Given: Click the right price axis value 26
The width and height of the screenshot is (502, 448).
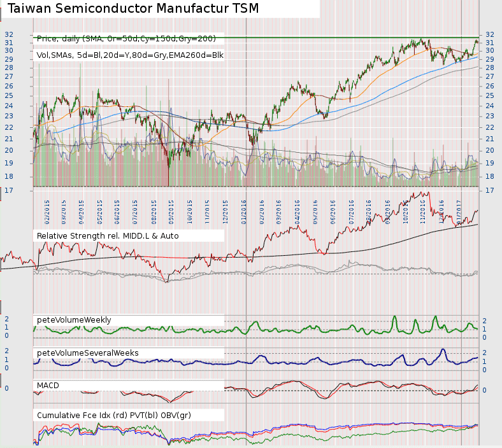Looking at the screenshot, I should tap(490, 87).
